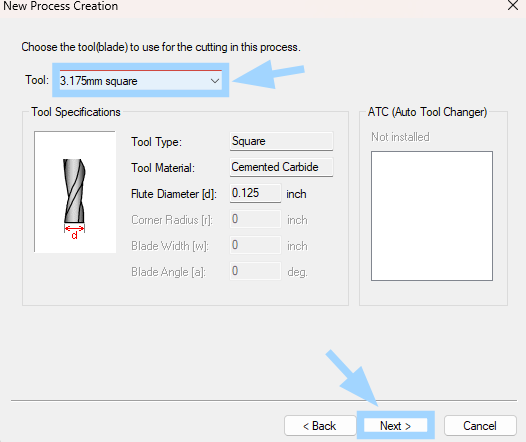Click the 'ATC (Auto Tool Changer)' group title
This screenshot has width=526, height=442.
pyautogui.click(x=427, y=112)
